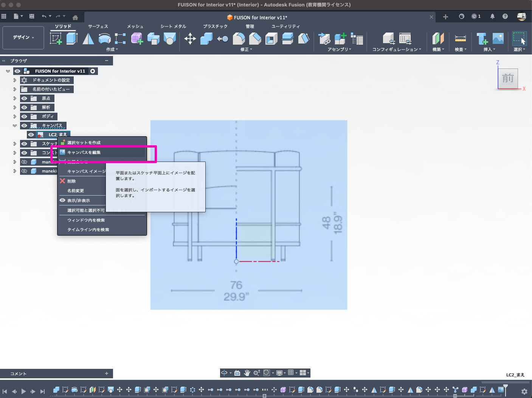Open the notifications bell icon

point(492,16)
